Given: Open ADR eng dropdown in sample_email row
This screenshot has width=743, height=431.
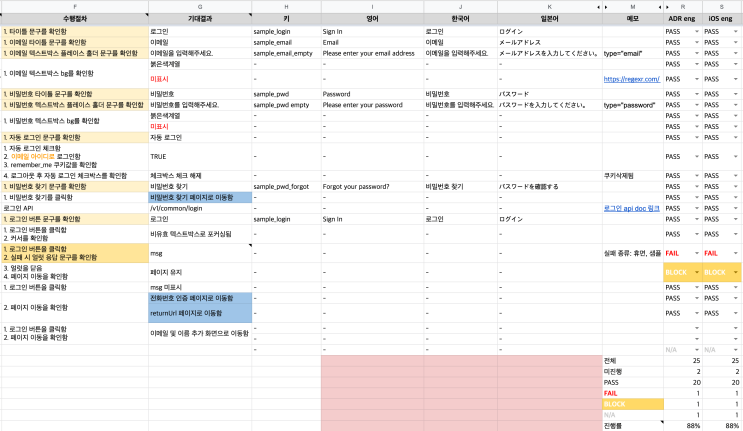Looking at the screenshot, I should [697, 43].
